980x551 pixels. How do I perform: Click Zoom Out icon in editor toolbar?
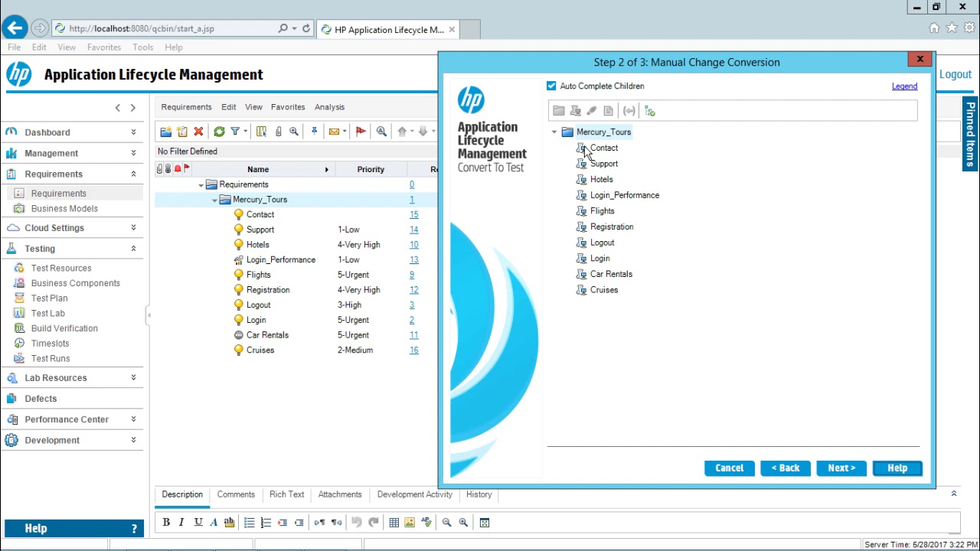pos(446,523)
